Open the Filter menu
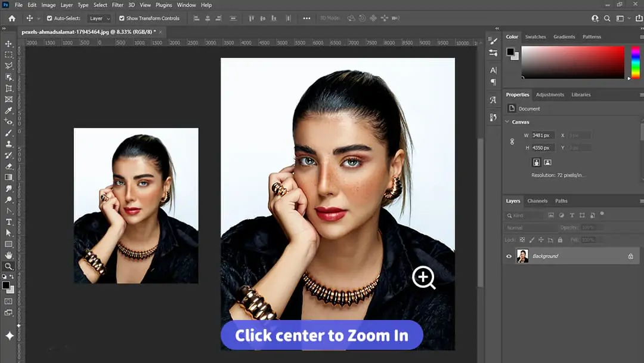The image size is (644, 363). (x=117, y=5)
